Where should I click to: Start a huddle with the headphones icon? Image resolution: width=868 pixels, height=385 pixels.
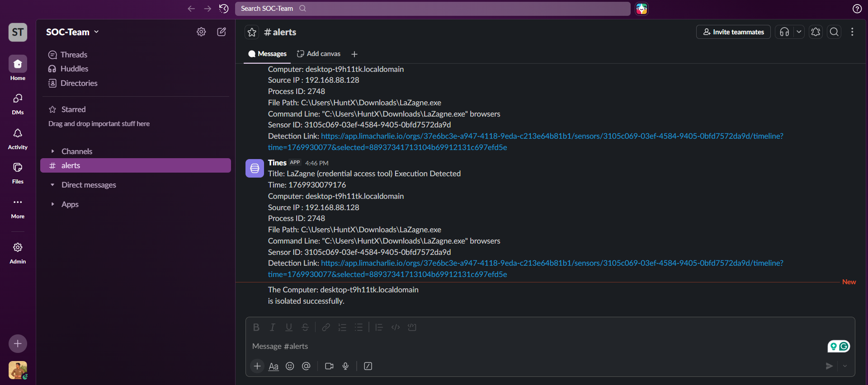pyautogui.click(x=784, y=32)
